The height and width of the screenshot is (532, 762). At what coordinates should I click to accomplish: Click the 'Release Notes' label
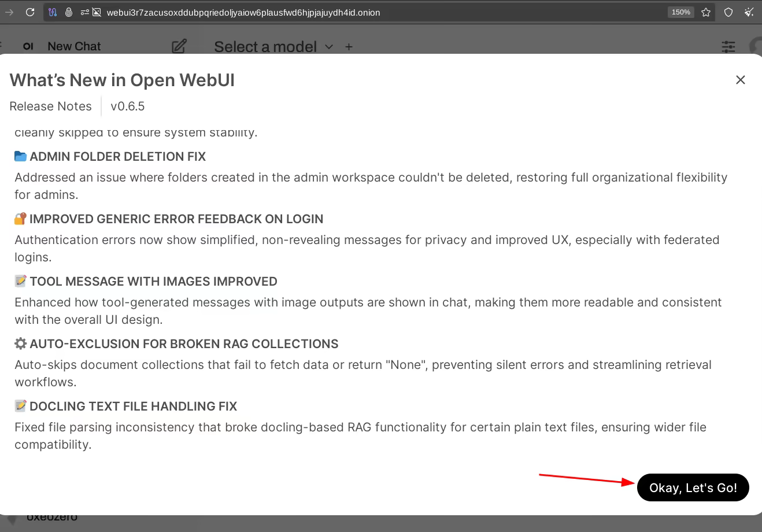[50, 106]
